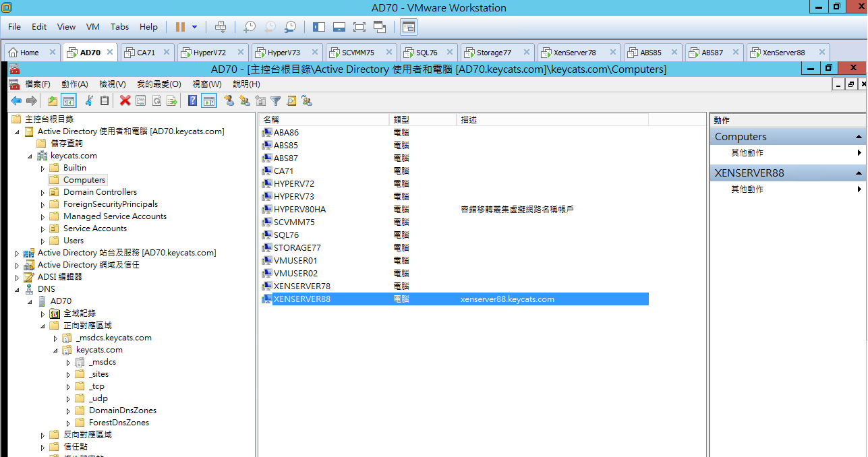
Task: Open the VMware File menu
Action: tap(14, 27)
